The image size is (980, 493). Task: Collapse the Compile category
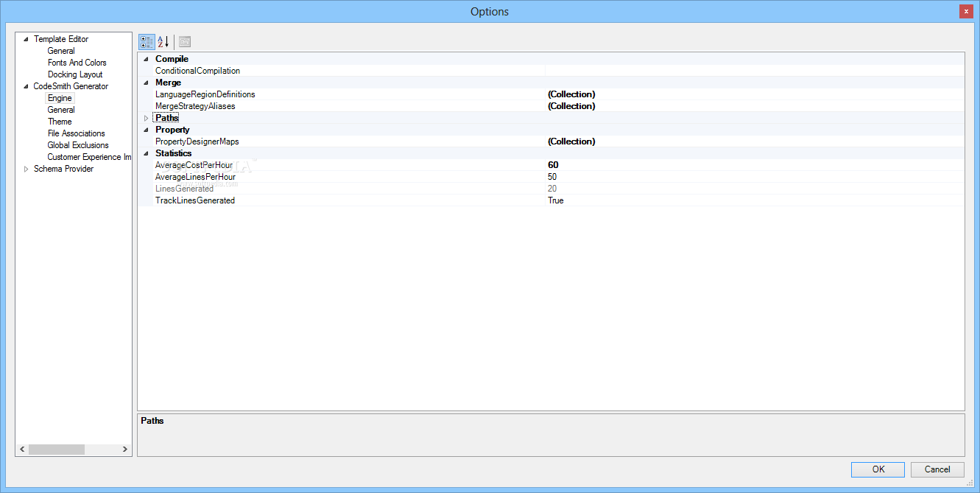pos(146,59)
